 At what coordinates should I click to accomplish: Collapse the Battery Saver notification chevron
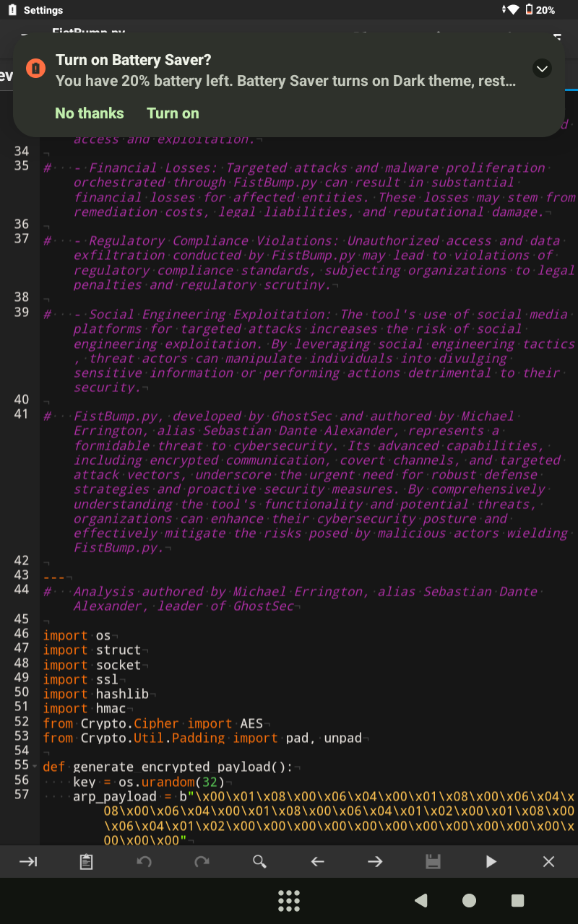tap(542, 69)
